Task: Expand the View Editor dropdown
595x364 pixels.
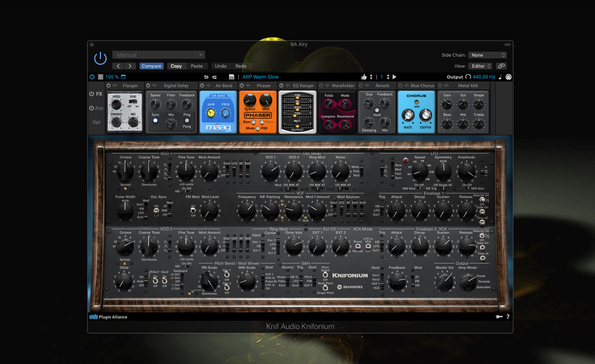Action: coord(481,66)
